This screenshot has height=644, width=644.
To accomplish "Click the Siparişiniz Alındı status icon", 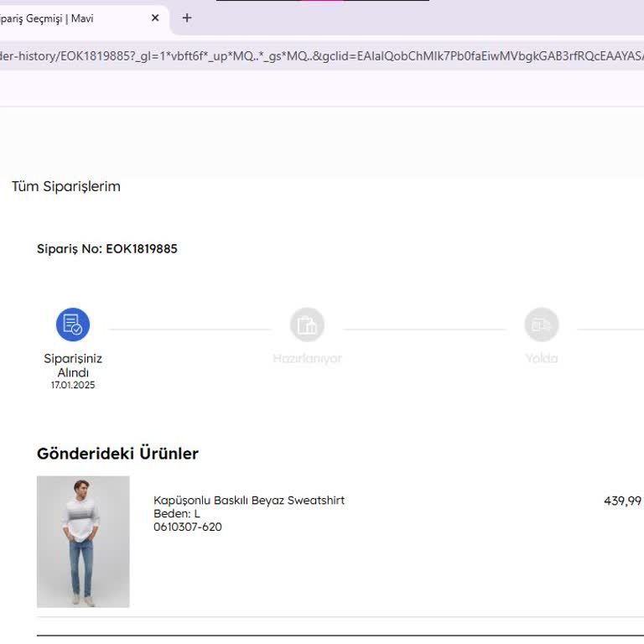I will [x=73, y=325].
